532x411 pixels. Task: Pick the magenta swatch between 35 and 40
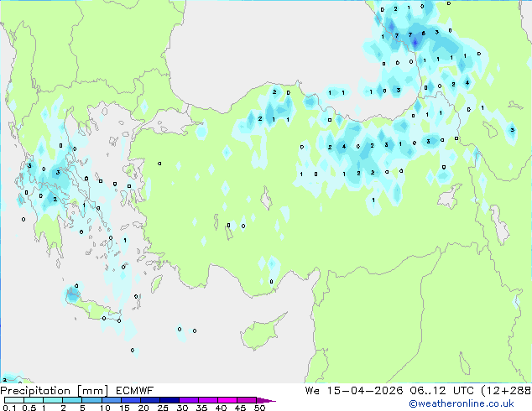pyautogui.click(x=208, y=400)
